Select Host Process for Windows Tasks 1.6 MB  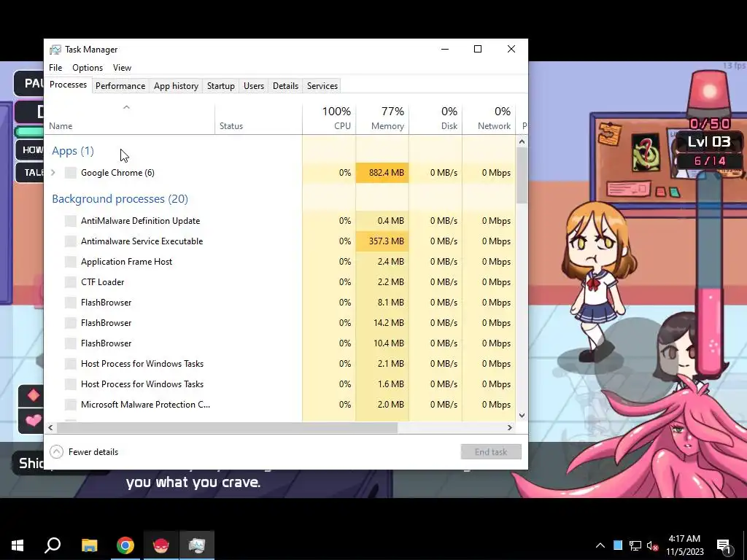click(279, 384)
